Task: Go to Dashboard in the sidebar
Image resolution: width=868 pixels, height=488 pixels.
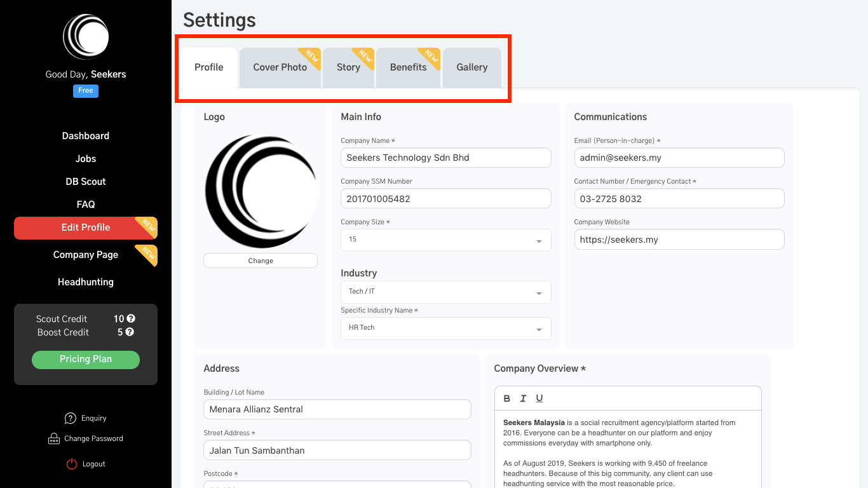Action: tap(86, 136)
